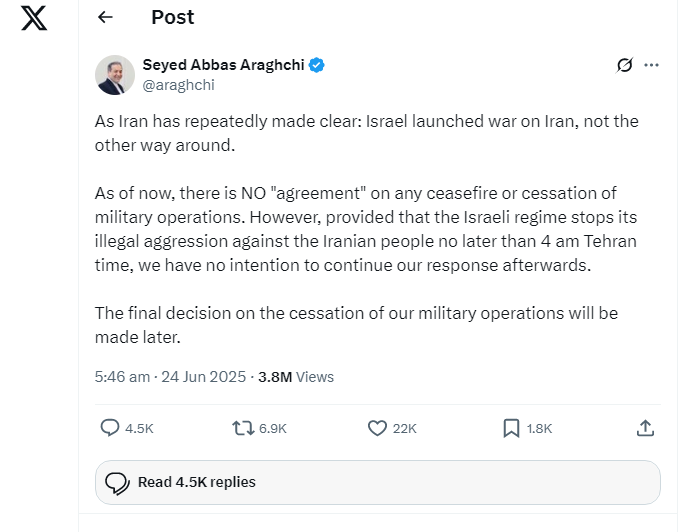The height and width of the screenshot is (532, 693).
Task: Open the three-dot more options menu
Action: point(651,65)
